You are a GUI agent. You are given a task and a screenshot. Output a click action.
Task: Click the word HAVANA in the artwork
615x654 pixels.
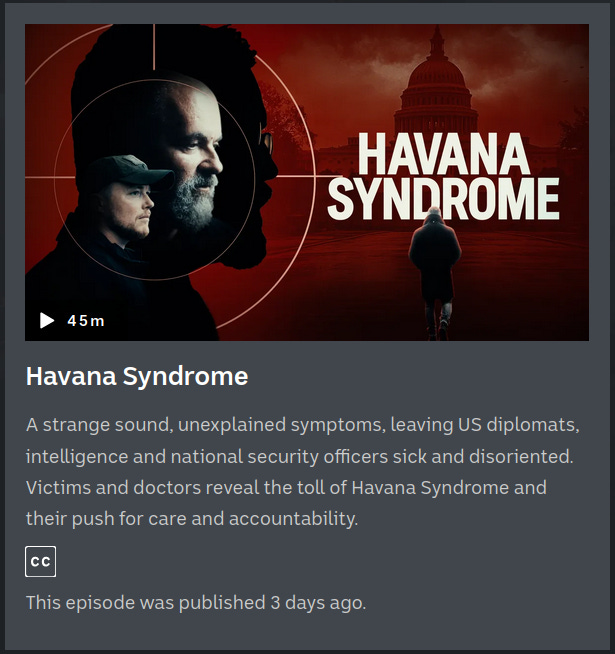(x=444, y=153)
